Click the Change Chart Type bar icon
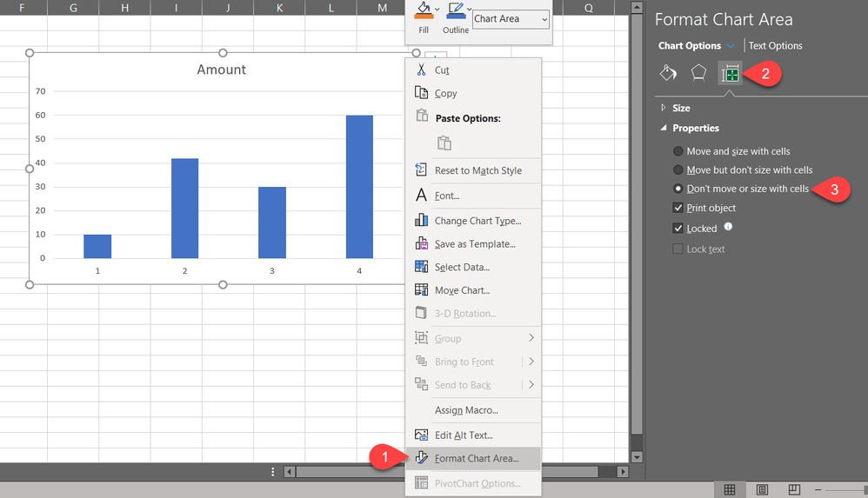The height and width of the screenshot is (498, 868). (x=421, y=220)
